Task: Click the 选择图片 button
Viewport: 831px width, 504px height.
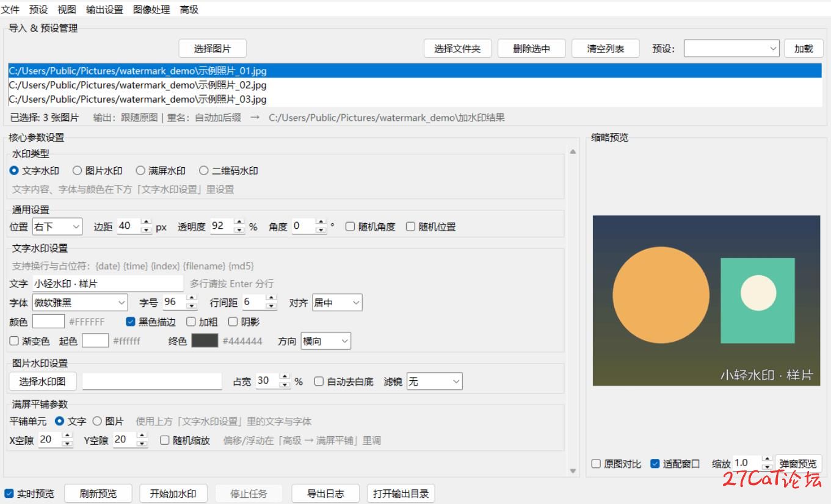Action: 212,49
